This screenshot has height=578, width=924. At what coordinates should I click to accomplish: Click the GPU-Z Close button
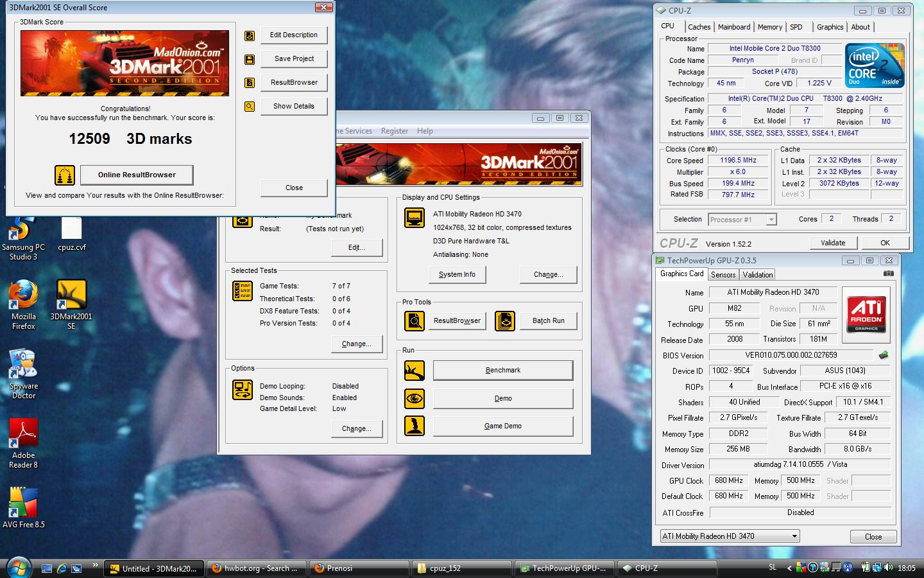873,537
